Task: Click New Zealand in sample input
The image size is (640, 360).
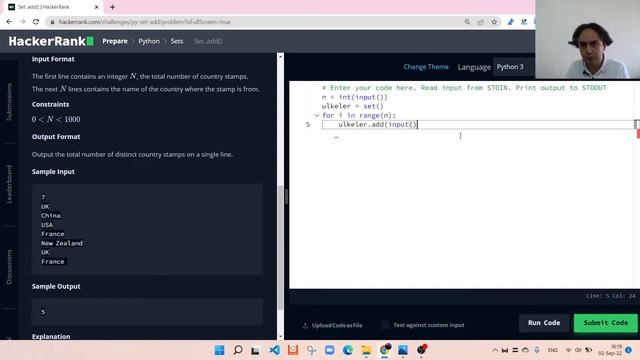Action: (x=62, y=243)
